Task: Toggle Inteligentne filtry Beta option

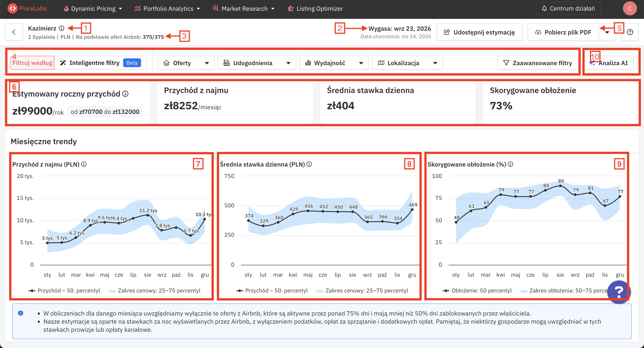Action: coord(100,63)
